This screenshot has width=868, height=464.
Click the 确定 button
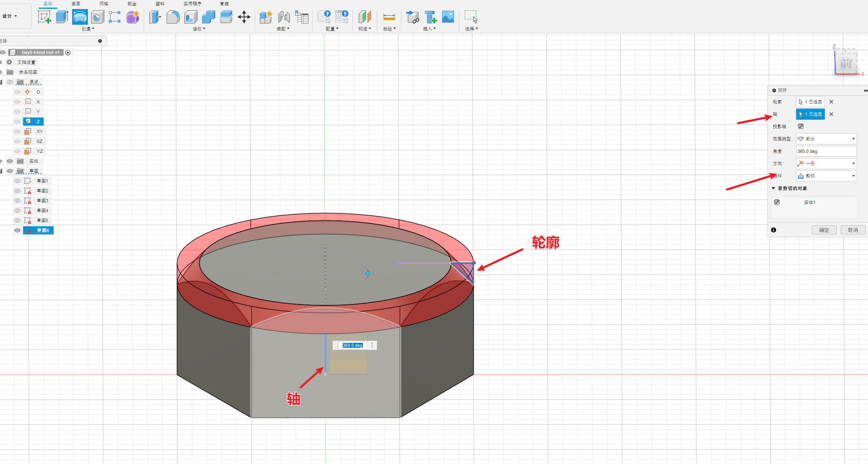pyautogui.click(x=824, y=230)
